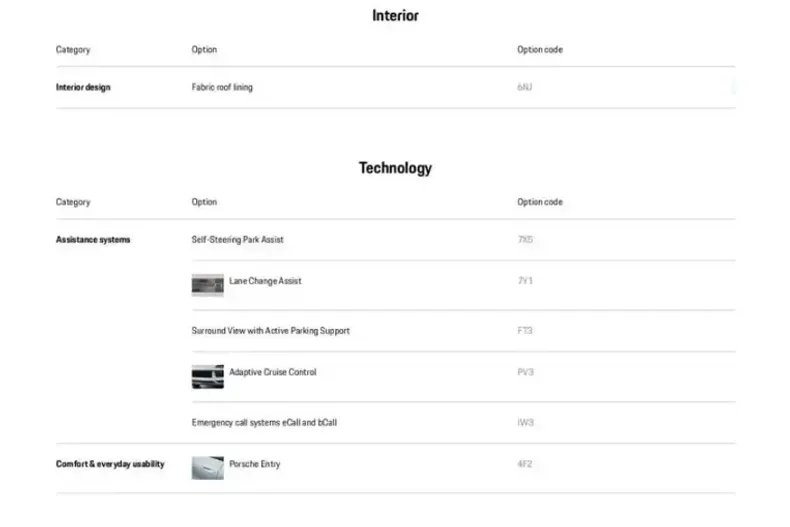Select option code 4F2

[x=525, y=464]
